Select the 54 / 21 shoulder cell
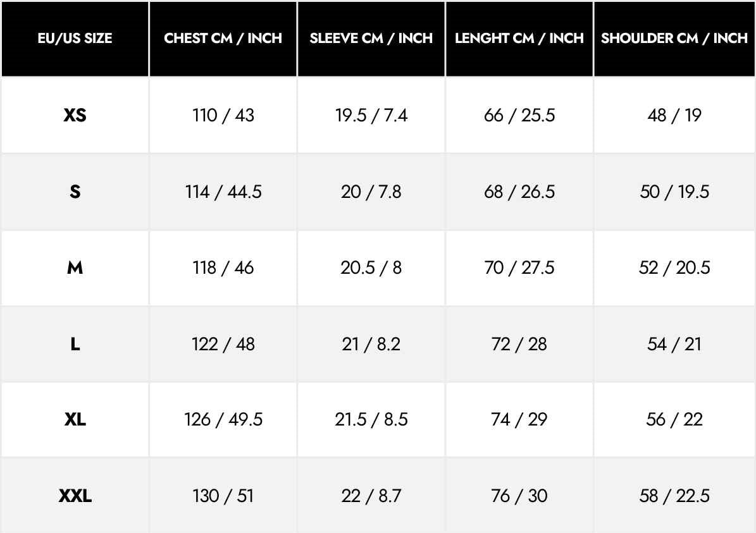This screenshot has width=756, height=533. (x=674, y=344)
